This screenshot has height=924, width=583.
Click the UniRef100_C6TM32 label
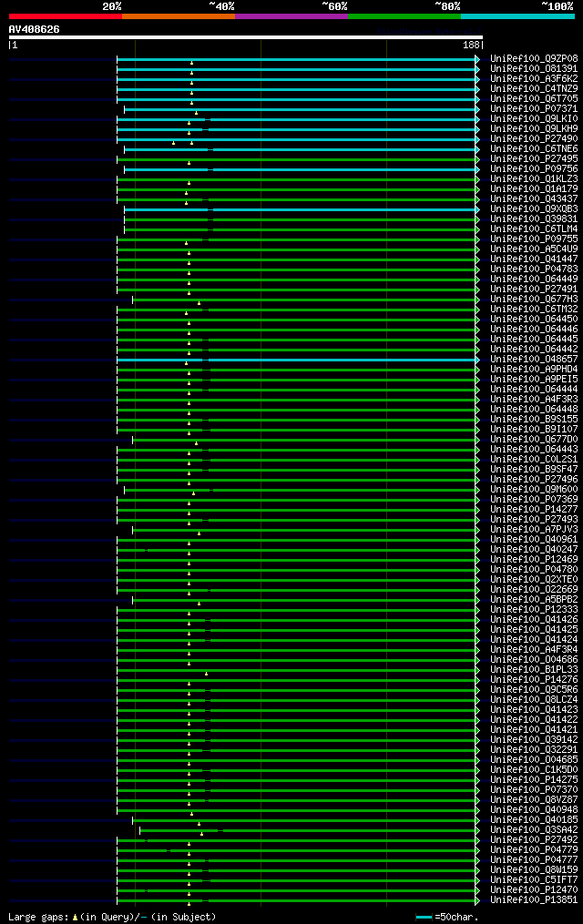click(x=534, y=309)
